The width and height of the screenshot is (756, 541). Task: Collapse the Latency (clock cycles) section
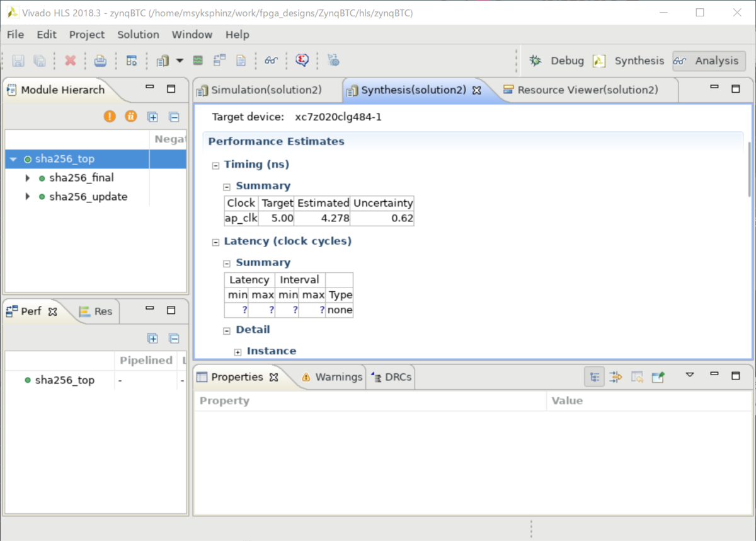point(215,242)
